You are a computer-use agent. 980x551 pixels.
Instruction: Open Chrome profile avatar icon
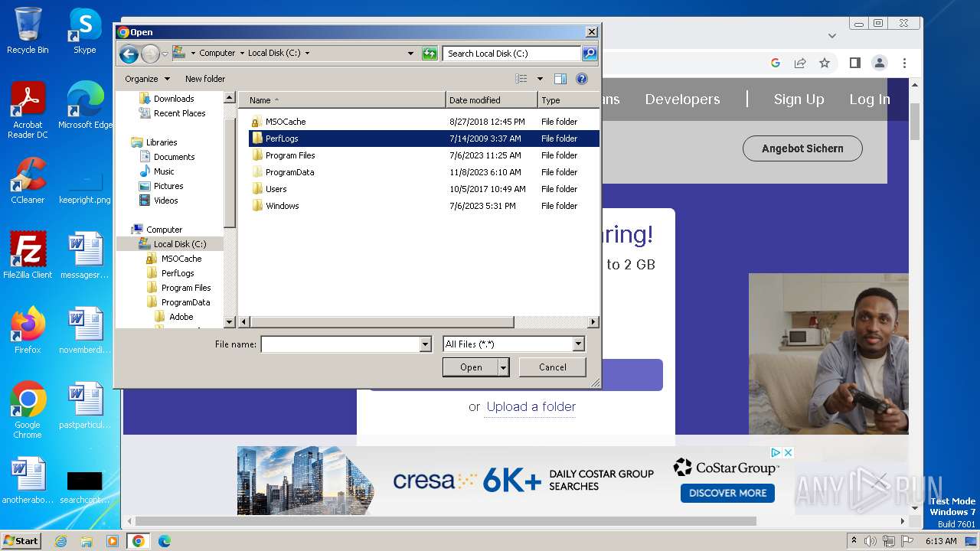[880, 63]
